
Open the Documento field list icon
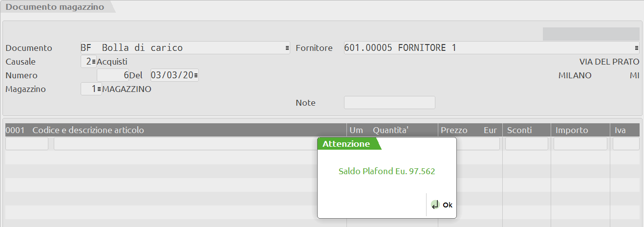pyautogui.click(x=287, y=48)
